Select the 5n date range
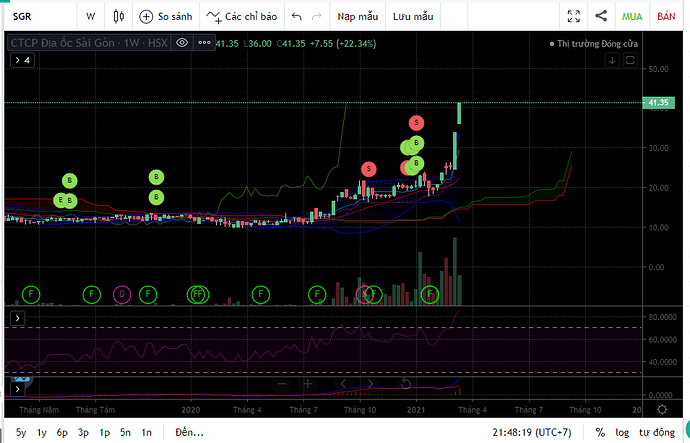Viewport: 690px width, 443px height. [x=125, y=433]
